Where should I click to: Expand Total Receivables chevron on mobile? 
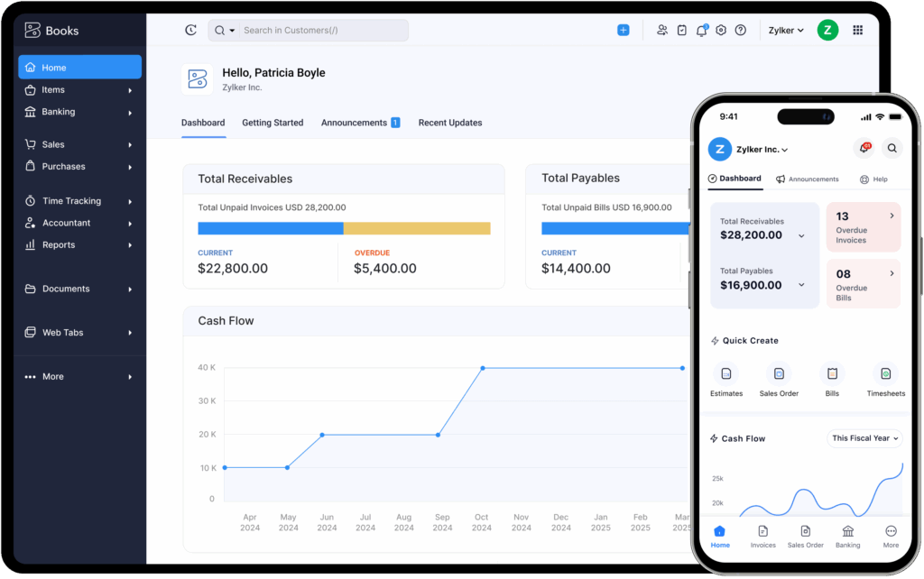pyautogui.click(x=801, y=235)
